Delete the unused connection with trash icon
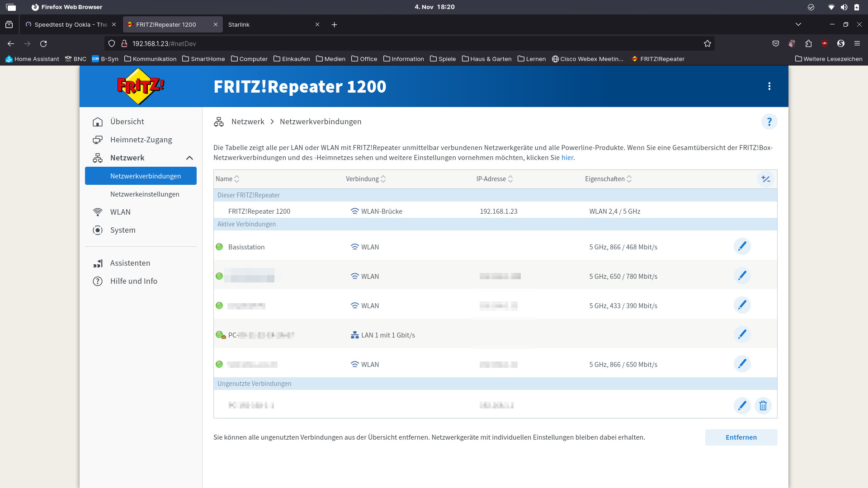 coord(763,406)
